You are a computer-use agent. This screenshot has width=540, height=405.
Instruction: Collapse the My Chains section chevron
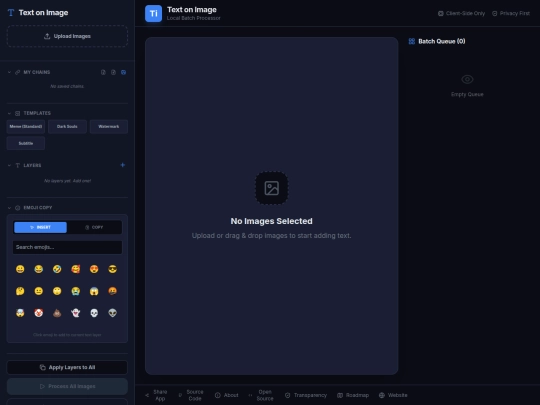point(9,72)
